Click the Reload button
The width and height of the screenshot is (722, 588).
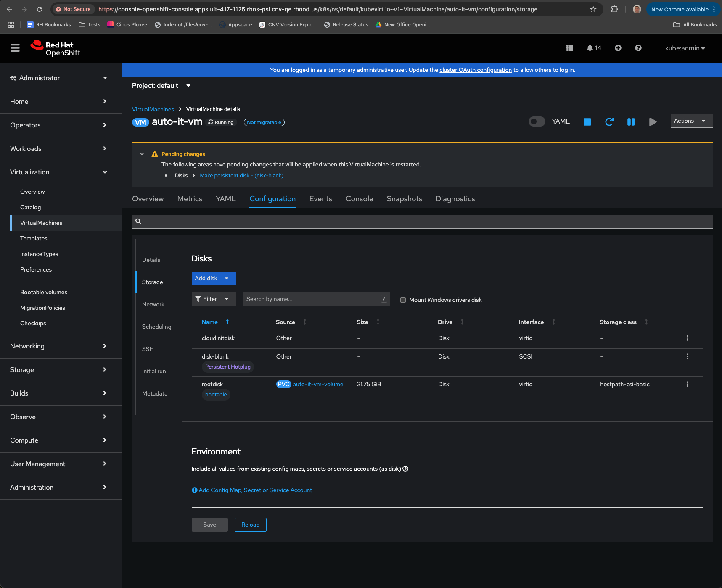250,525
